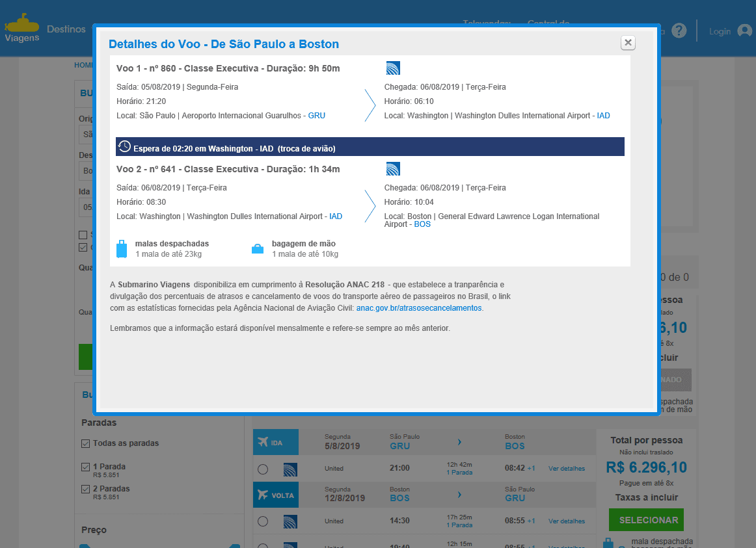This screenshot has width=756, height=548.
Task: Click the SELECIONAR button
Action: (646, 520)
